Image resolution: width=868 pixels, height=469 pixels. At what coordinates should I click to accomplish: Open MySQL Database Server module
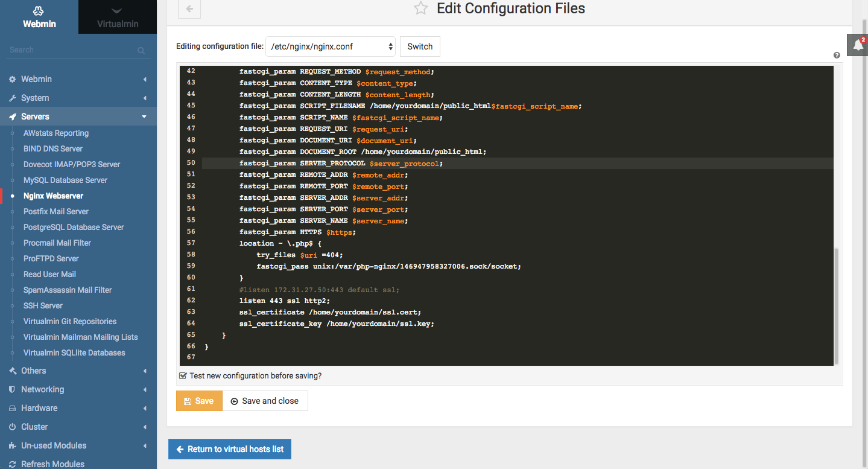(65, 180)
